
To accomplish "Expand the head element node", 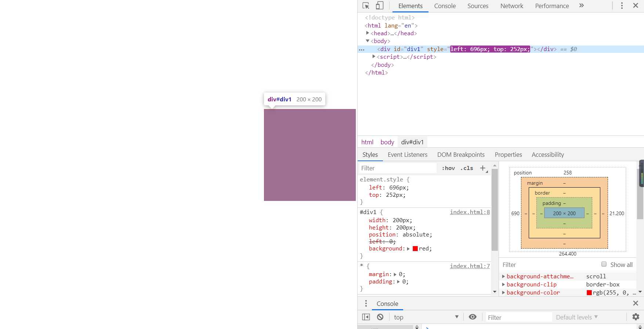I will [368, 33].
